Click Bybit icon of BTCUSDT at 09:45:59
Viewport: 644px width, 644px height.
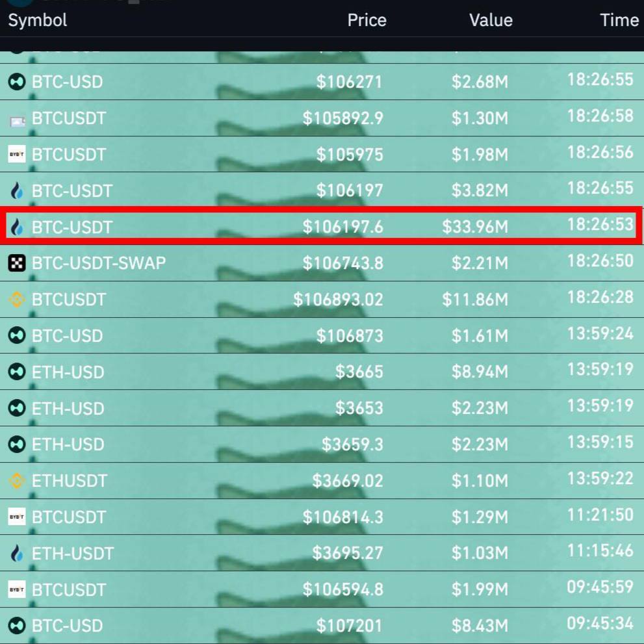click(17, 589)
